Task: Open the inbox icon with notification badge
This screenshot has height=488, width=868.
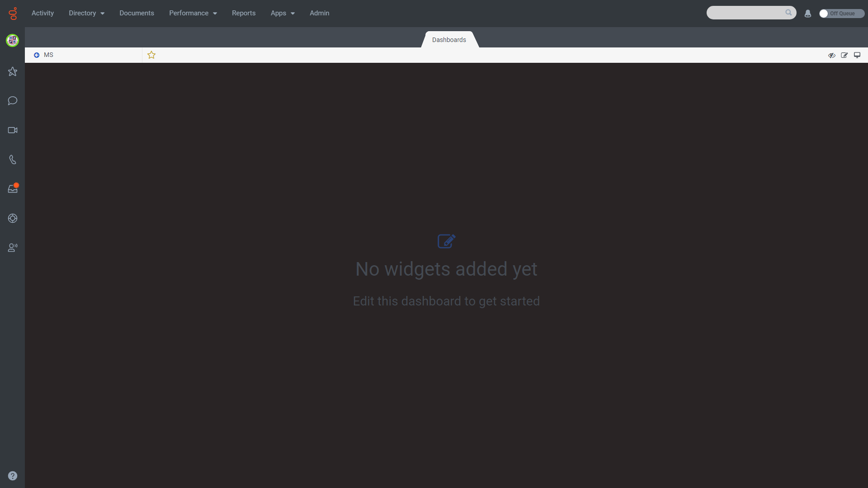Action: pyautogui.click(x=13, y=189)
